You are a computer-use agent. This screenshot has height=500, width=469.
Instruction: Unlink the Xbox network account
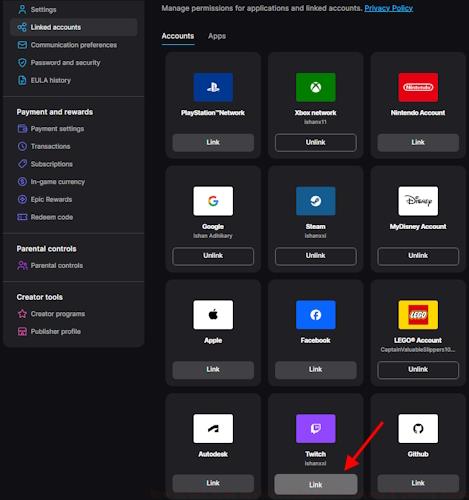(x=315, y=142)
